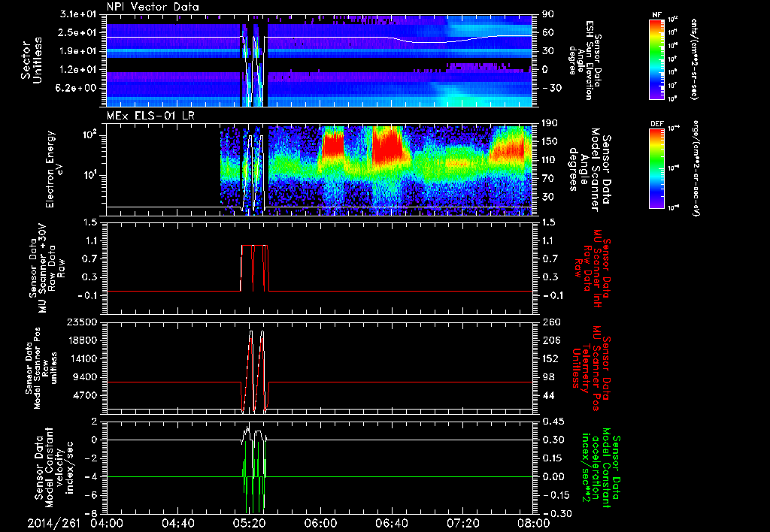Click the "0.45" acceleration tick label
The image size is (770, 532).
(553, 422)
